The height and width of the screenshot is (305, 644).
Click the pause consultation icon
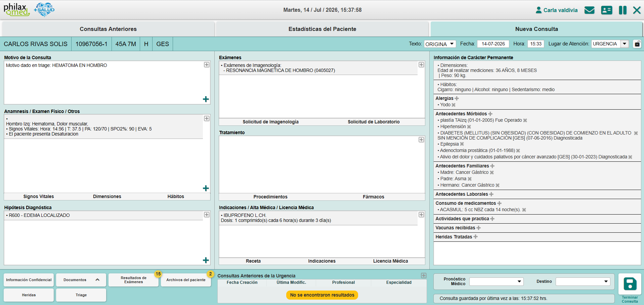point(622,10)
